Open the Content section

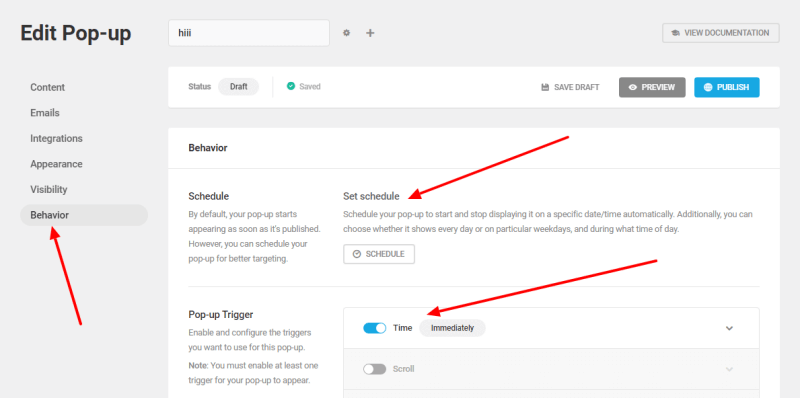pos(47,87)
